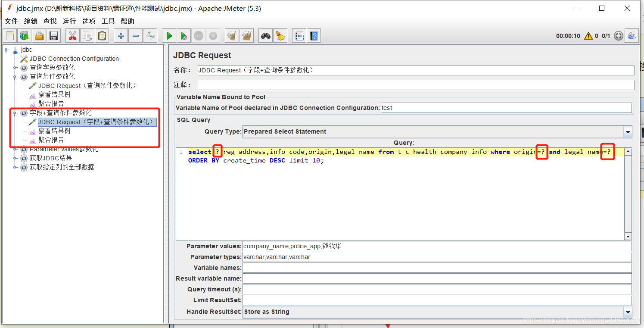Click the Result variable name field
This screenshot has width=644, height=328.
437,278
